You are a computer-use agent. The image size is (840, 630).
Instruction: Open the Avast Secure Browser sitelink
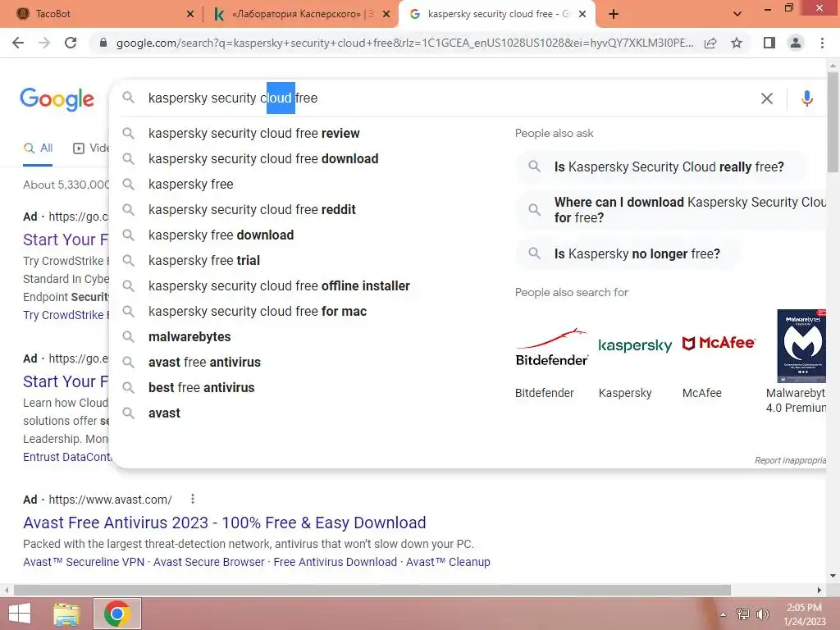pos(209,562)
